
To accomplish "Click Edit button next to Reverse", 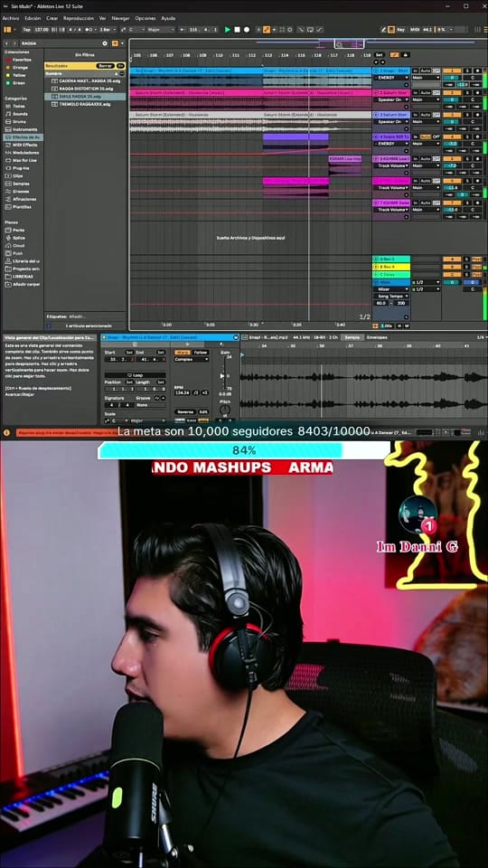I will 203,412.
